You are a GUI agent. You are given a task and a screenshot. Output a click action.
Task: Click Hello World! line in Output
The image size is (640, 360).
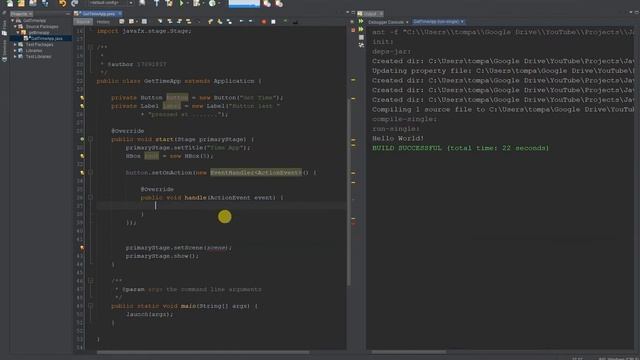coord(398,138)
